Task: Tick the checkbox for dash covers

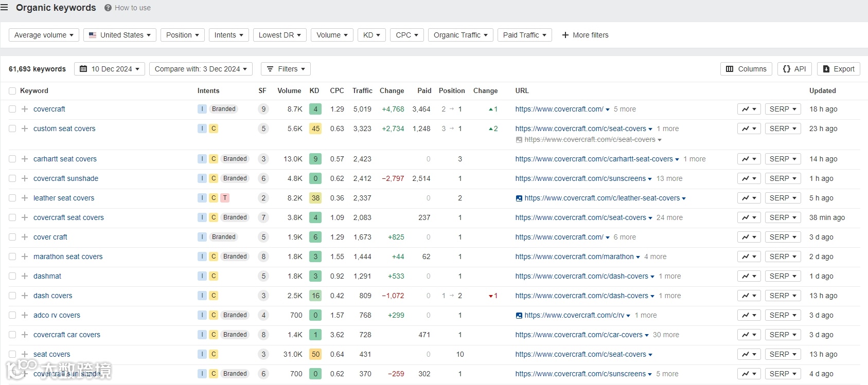Action: tap(12, 296)
